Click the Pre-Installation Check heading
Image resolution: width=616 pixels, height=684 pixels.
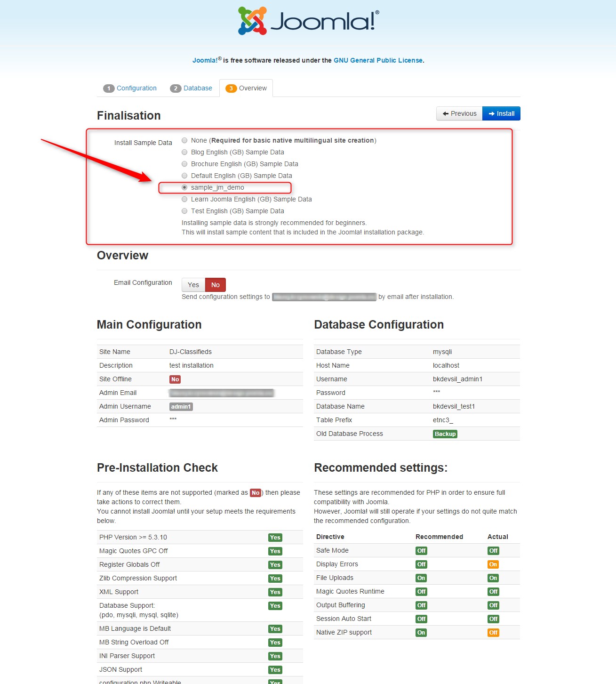(157, 467)
